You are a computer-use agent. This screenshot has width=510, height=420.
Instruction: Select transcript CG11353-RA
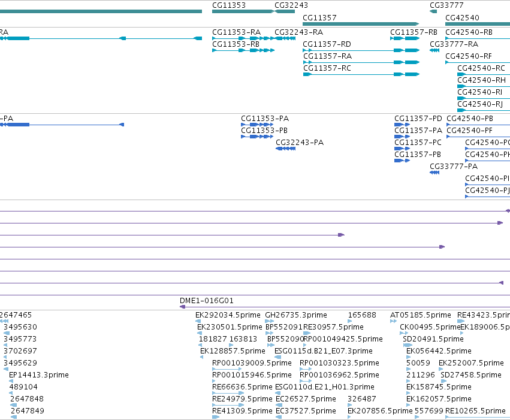(x=243, y=38)
